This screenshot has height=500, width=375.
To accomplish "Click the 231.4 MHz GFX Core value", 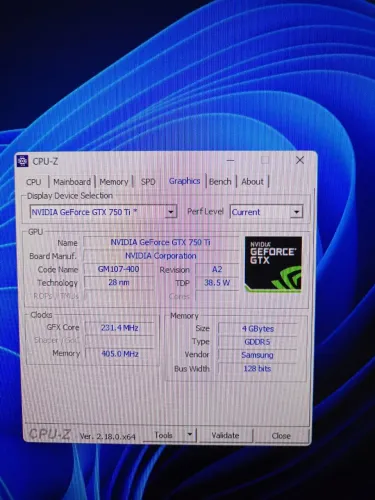I will click(120, 328).
